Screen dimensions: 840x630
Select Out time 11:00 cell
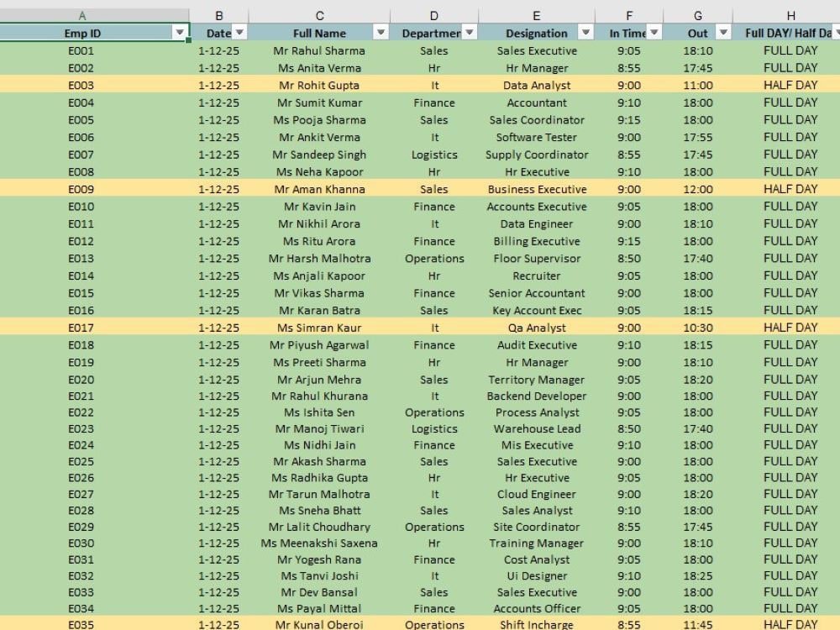[x=697, y=85]
